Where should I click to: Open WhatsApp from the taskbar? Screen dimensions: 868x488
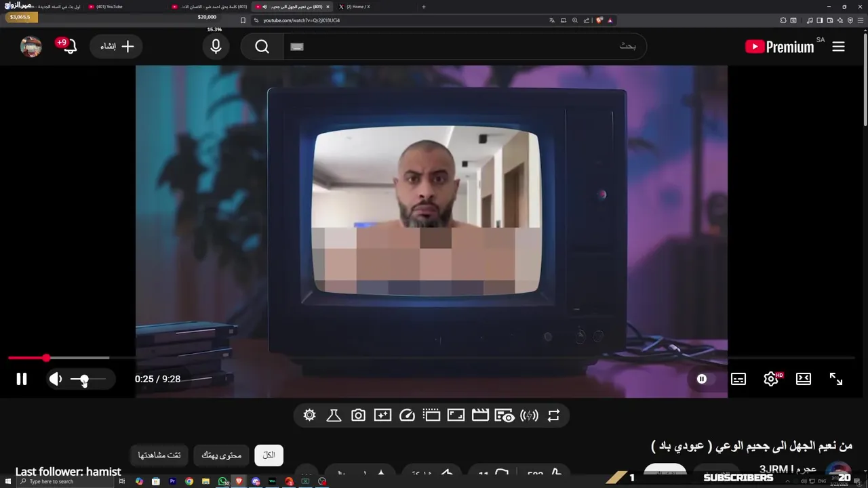[x=222, y=481]
